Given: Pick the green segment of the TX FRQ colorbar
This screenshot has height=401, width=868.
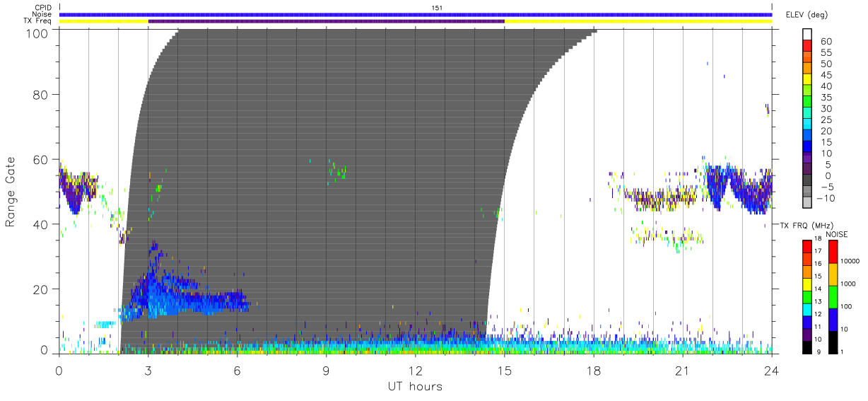Looking at the screenshot, I should (807, 297).
